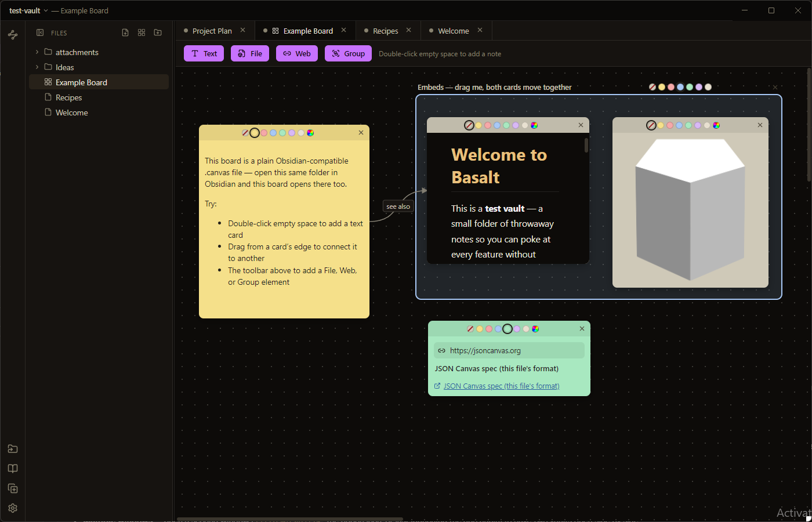Close the 3D shape image card
The image size is (812, 522).
tap(760, 125)
